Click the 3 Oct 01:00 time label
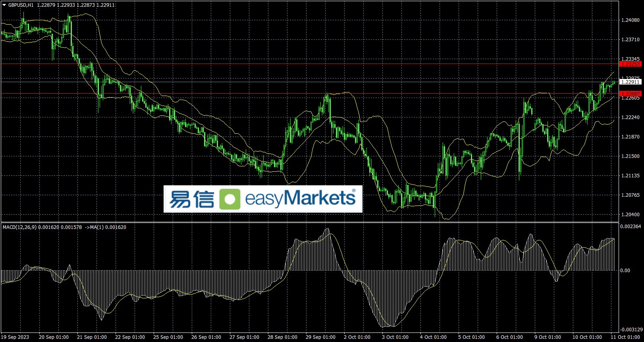 (x=395, y=337)
